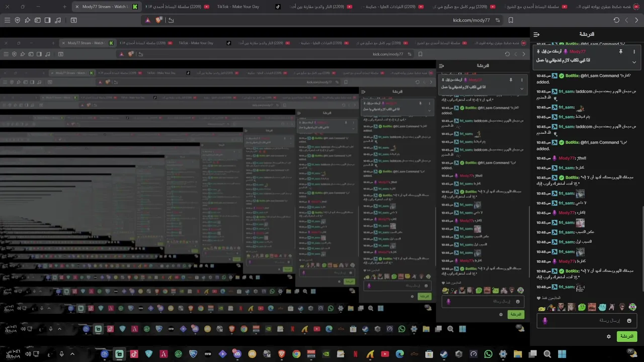Click the Brave-style lion icon near address bar
Screen dimensions: 644x362
click(159, 20)
